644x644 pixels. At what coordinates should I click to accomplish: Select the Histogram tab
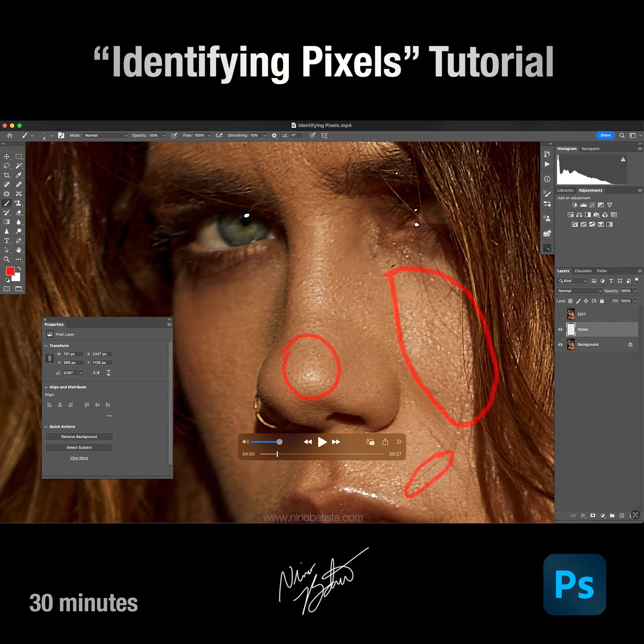[x=567, y=149]
